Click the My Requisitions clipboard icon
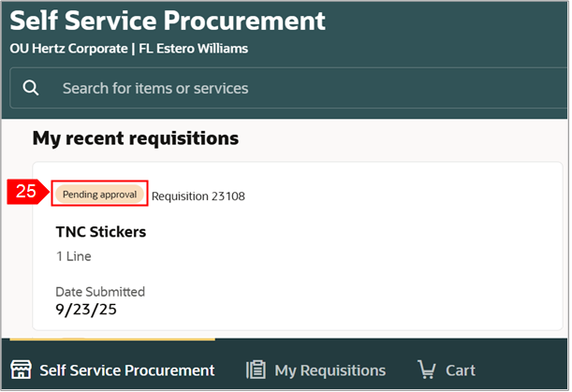This screenshot has width=572, height=392. pyautogui.click(x=256, y=370)
